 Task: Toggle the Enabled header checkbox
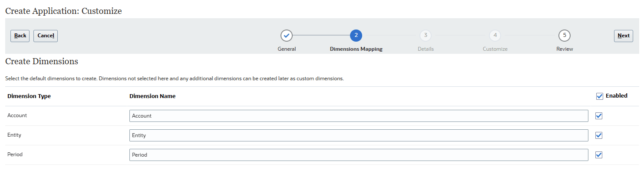[x=600, y=96]
